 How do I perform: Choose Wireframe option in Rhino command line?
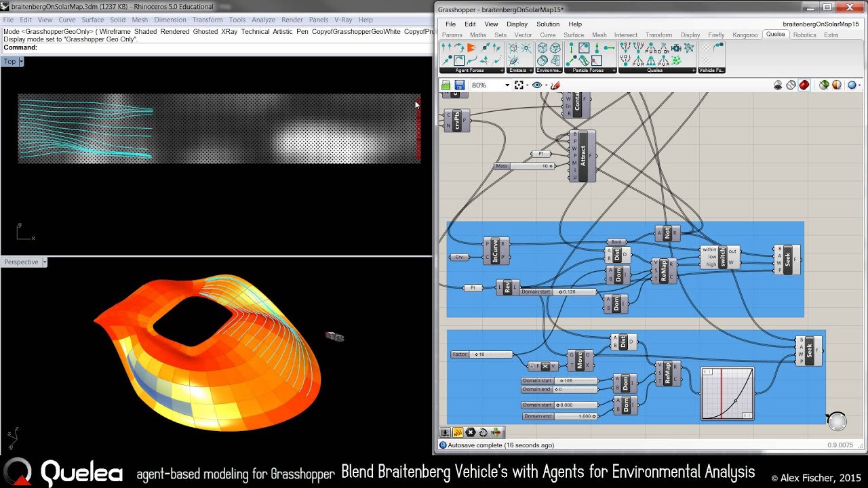[x=116, y=32]
